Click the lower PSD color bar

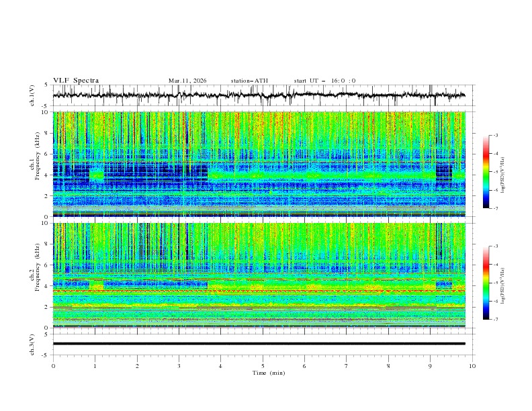[486, 283]
